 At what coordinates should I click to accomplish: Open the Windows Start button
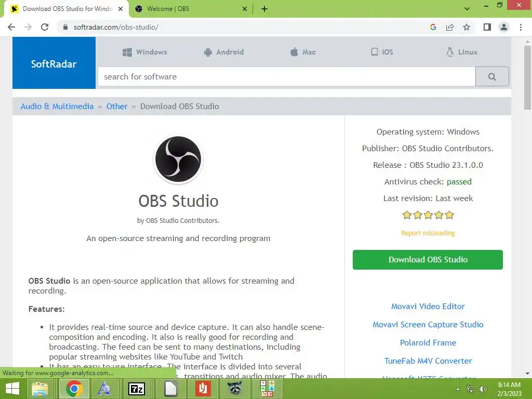coord(12,389)
